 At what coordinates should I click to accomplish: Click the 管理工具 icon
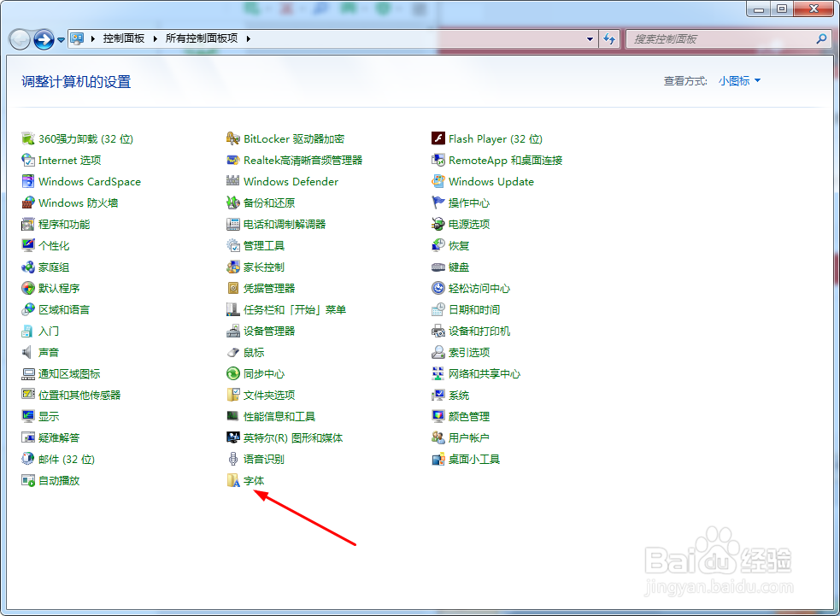[x=233, y=245]
